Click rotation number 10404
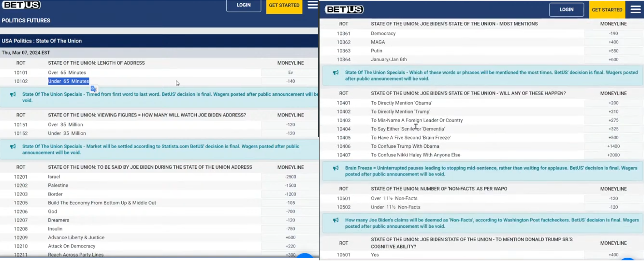This screenshot has width=644, height=265. click(x=344, y=129)
